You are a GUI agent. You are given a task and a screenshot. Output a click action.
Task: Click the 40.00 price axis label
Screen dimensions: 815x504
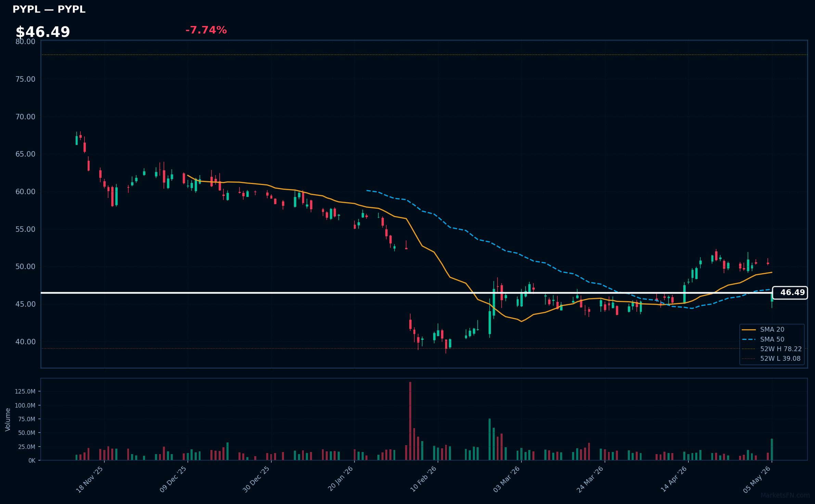click(25, 342)
